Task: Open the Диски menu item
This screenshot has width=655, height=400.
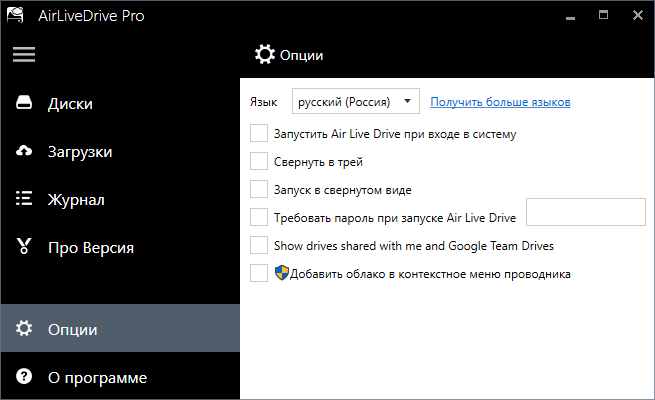Action: point(70,104)
